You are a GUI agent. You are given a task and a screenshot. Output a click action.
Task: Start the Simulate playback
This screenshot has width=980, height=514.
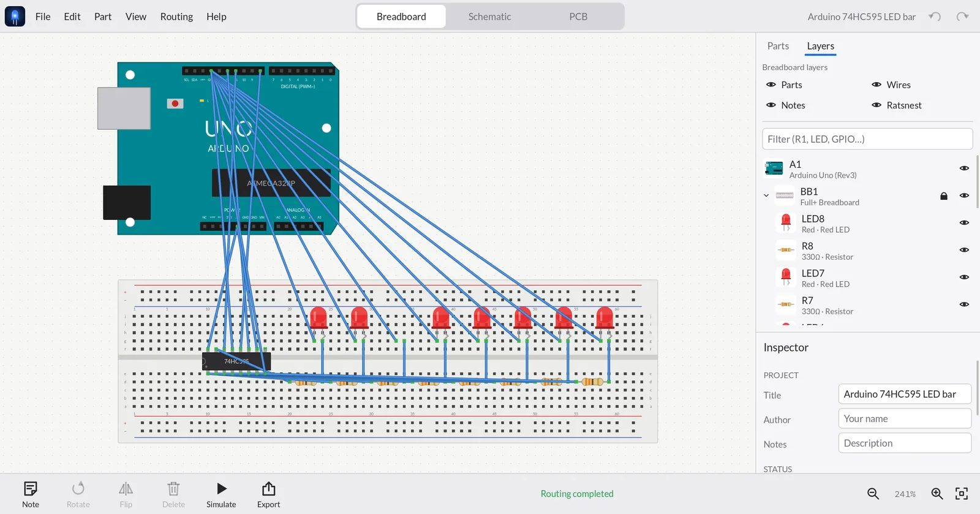coord(221,495)
